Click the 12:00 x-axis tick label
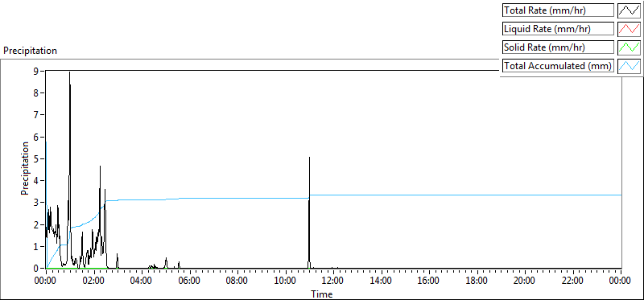This screenshot has height=300, width=644. click(x=333, y=282)
